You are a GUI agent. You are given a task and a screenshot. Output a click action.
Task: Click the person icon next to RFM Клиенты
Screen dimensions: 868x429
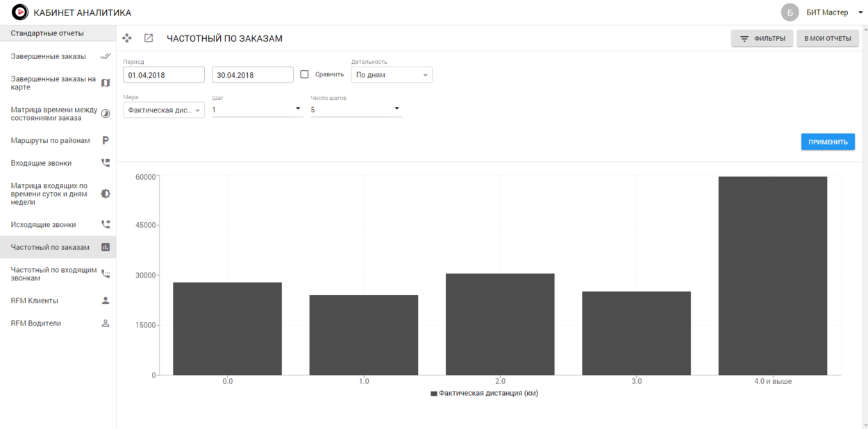coord(106,301)
